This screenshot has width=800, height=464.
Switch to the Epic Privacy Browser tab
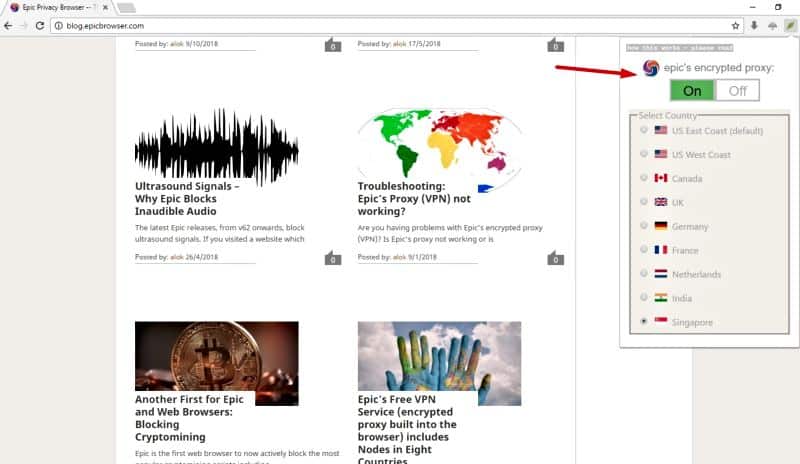point(59,8)
